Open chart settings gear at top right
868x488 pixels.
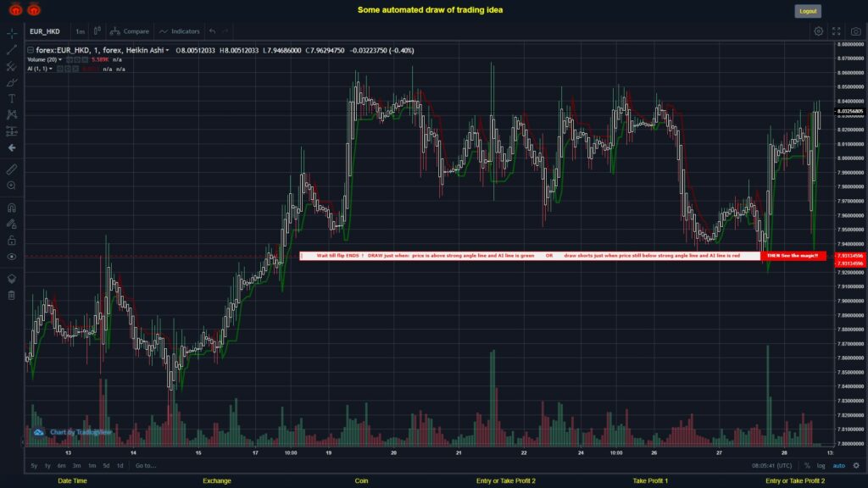tap(818, 31)
